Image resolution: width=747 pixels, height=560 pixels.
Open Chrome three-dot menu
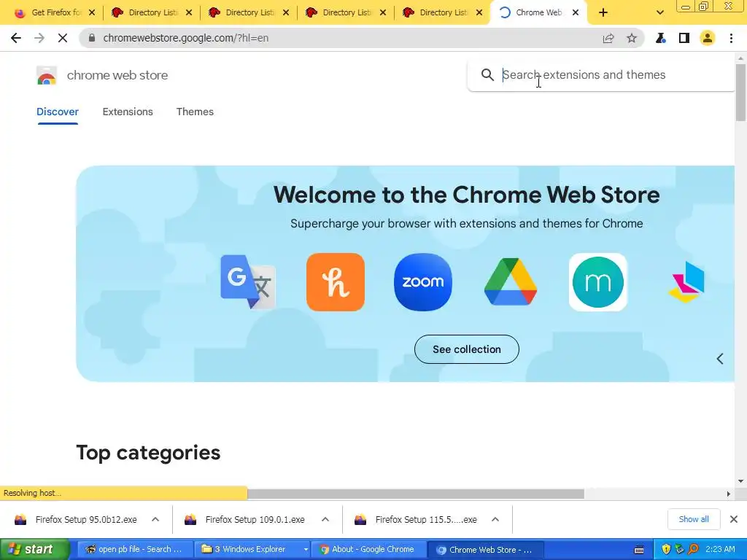click(x=731, y=38)
